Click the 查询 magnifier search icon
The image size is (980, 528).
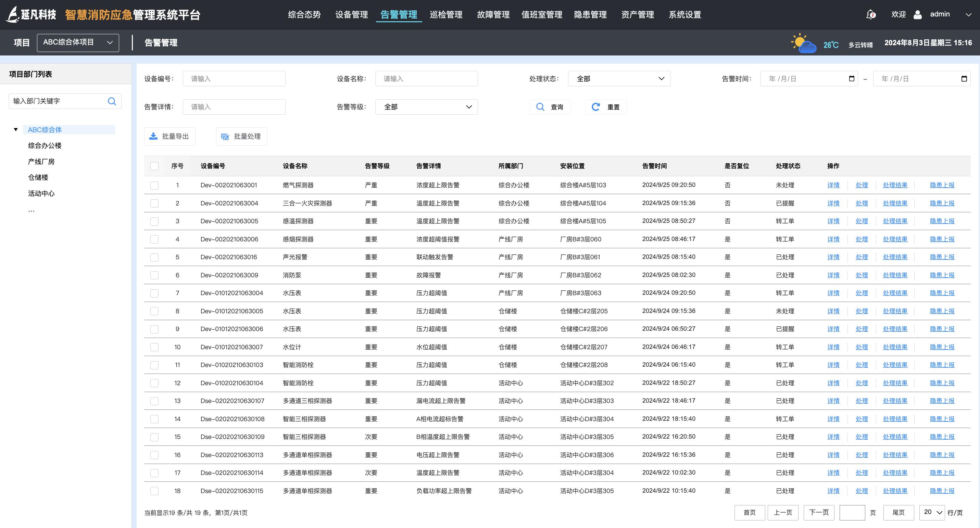click(540, 107)
